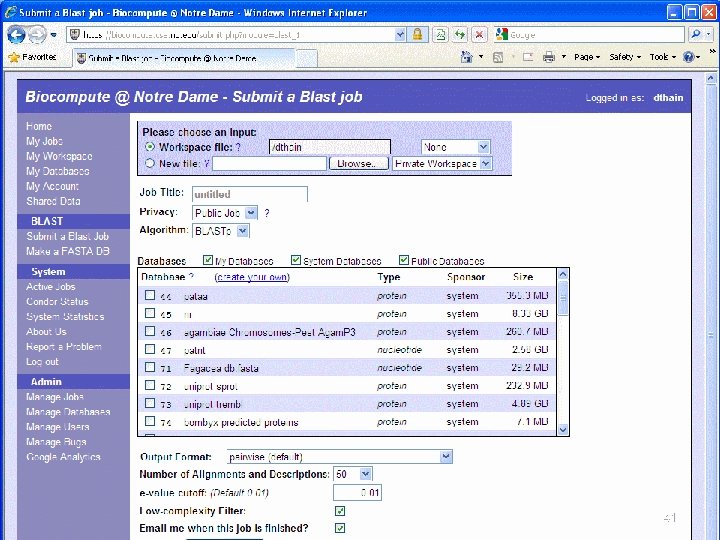Click the Browse button
The image size is (720, 540).
click(359, 163)
